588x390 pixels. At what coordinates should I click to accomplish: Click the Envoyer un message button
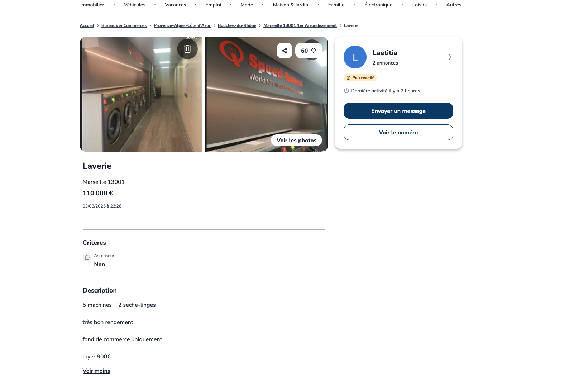click(x=398, y=111)
